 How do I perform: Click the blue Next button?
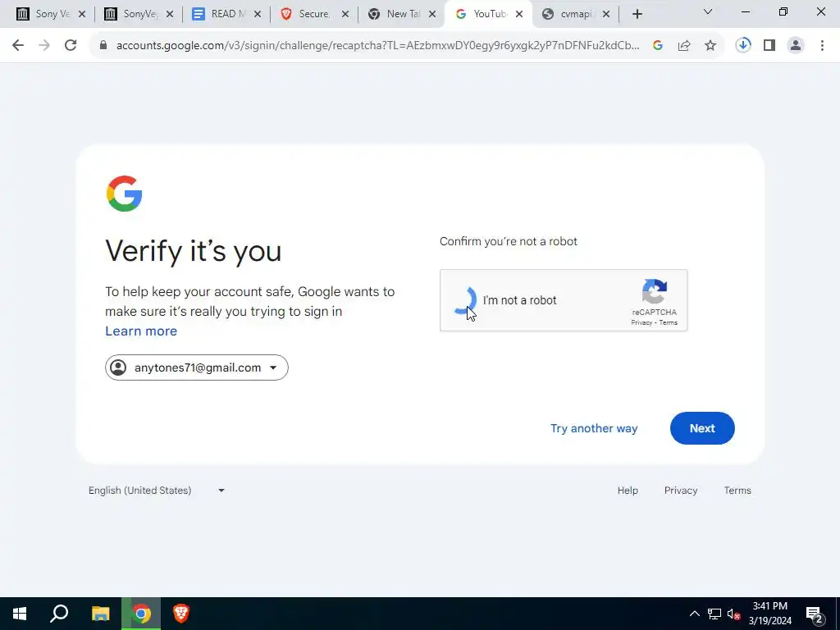click(x=702, y=428)
